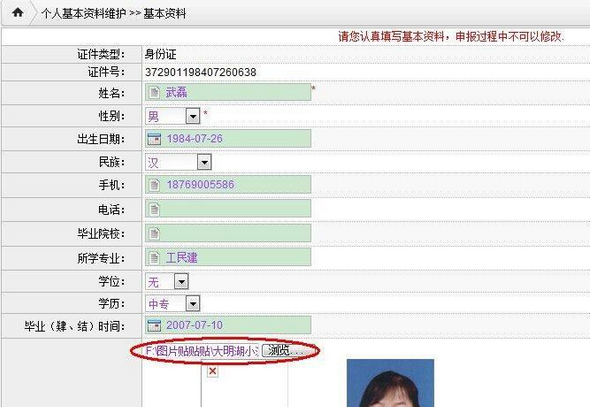Open the 学历 dropdown showing 中专
Viewport: 592px width, 407px height.
[x=173, y=304]
